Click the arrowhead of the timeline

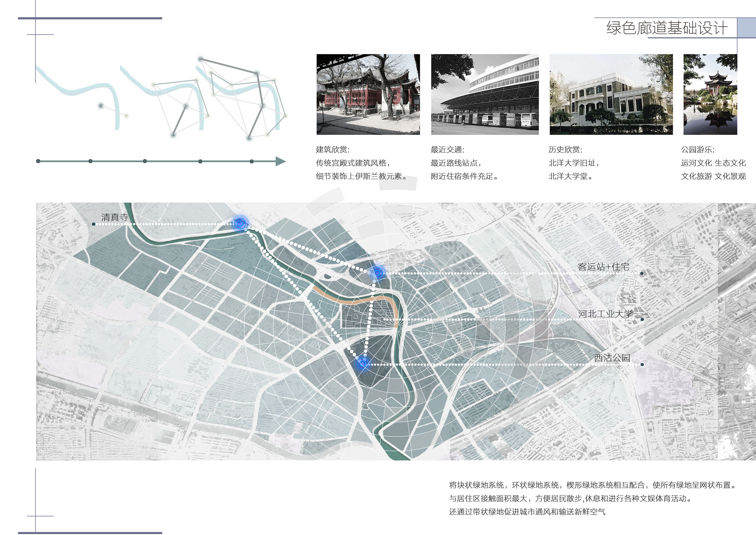tap(280, 161)
